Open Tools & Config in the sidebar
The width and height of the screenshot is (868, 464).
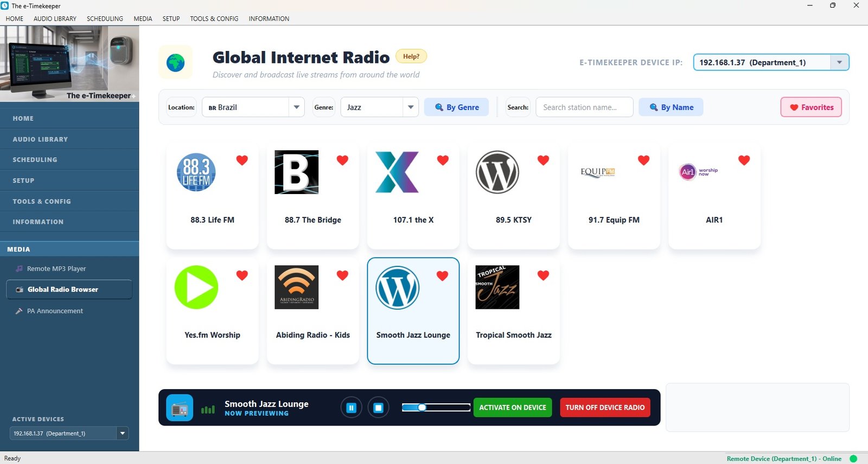point(69,201)
